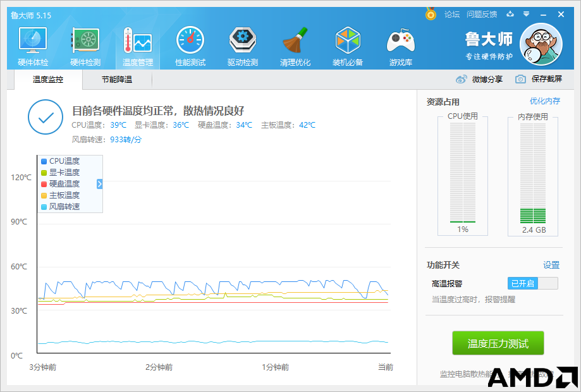The height and width of the screenshot is (392, 581).
Task: Open 硬件检测 hardware detection section
Action: coord(85,47)
